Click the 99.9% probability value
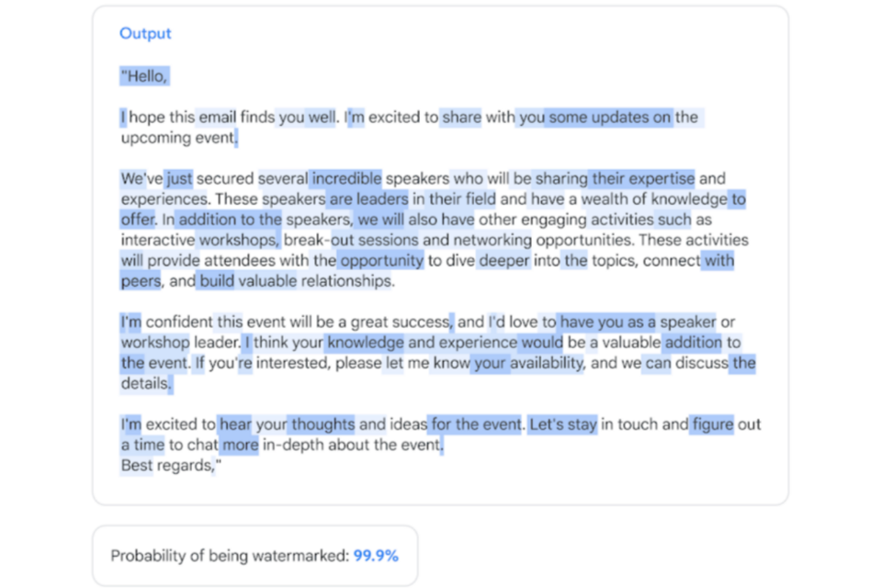882x588 pixels. pos(376,556)
